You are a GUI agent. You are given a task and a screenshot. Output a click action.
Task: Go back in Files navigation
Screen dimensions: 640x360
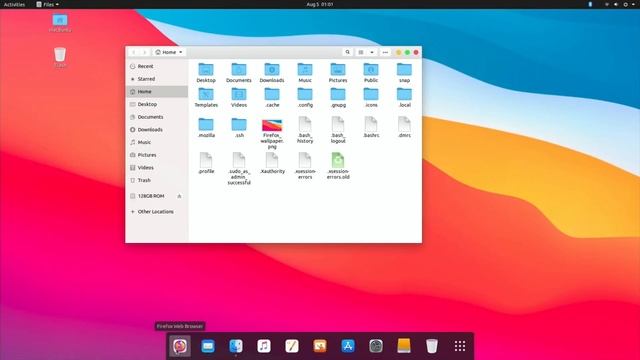(133, 52)
